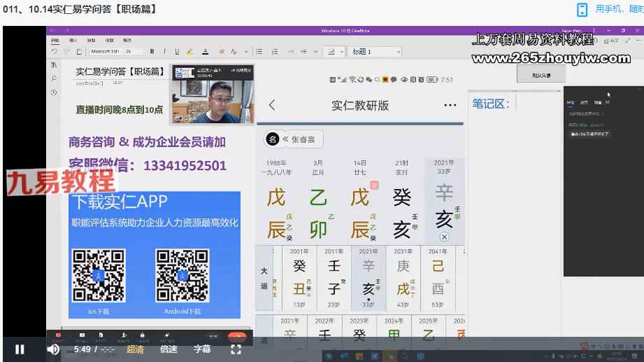Toggle bold formatting in OneNote toolbar
644x362 pixels.
153,51
